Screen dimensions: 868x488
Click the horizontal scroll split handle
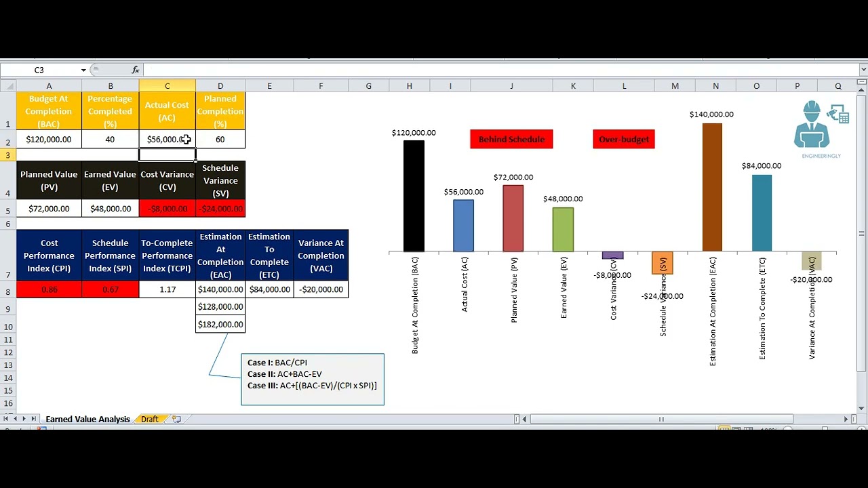click(517, 419)
